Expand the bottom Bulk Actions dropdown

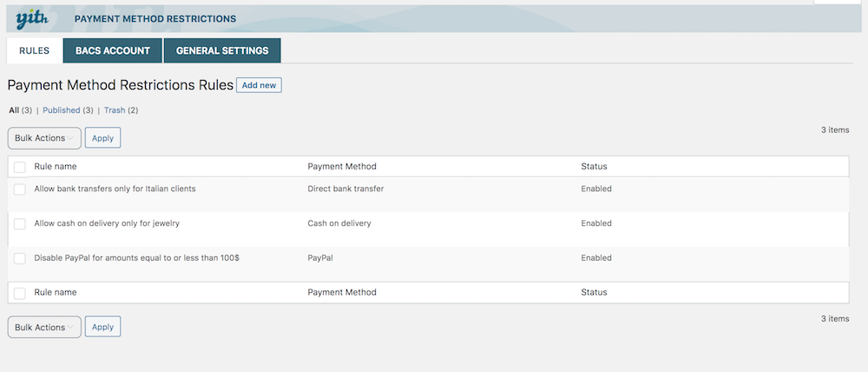pyautogui.click(x=44, y=327)
